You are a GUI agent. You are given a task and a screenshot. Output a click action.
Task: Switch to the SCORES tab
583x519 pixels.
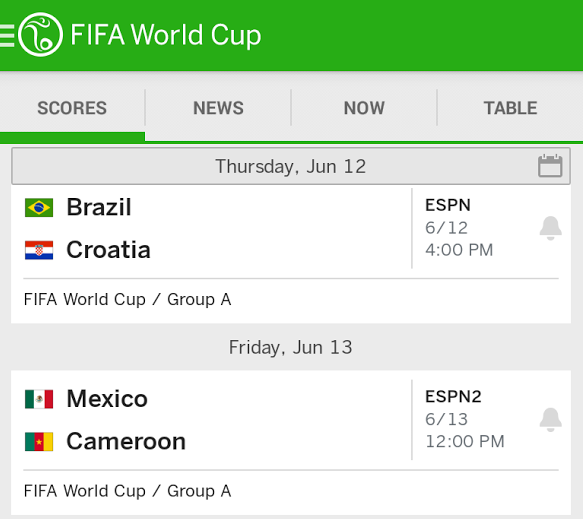(72, 108)
